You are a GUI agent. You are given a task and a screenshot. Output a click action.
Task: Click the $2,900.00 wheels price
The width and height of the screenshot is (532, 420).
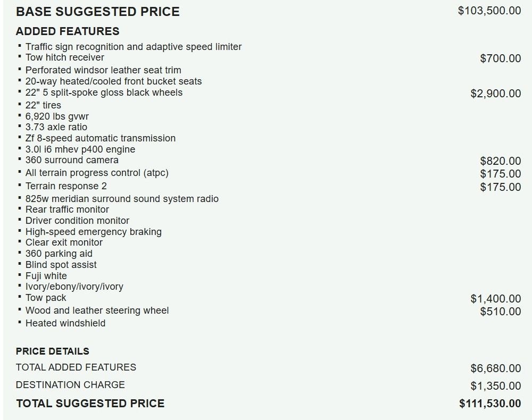pyautogui.click(x=496, y=93)
